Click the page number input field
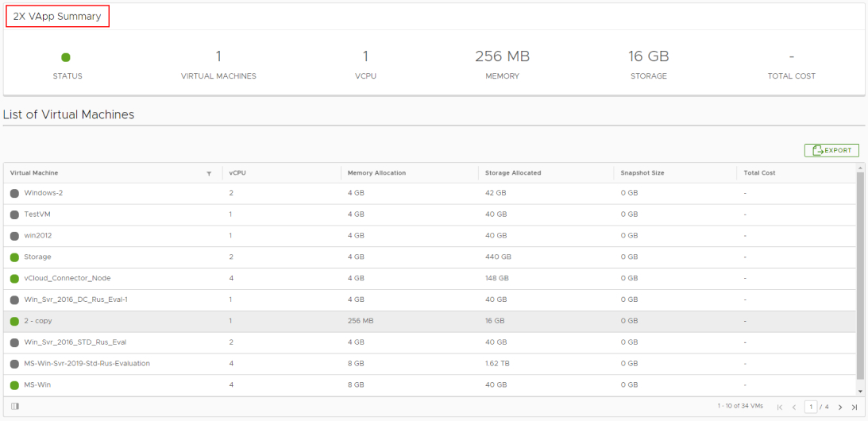This screenshot has height=421, width=868. (x=810, y=407)
